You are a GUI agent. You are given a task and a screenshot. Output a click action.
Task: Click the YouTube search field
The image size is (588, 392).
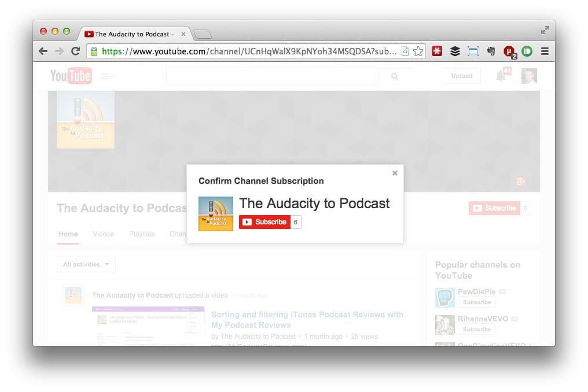click(271, 76)
